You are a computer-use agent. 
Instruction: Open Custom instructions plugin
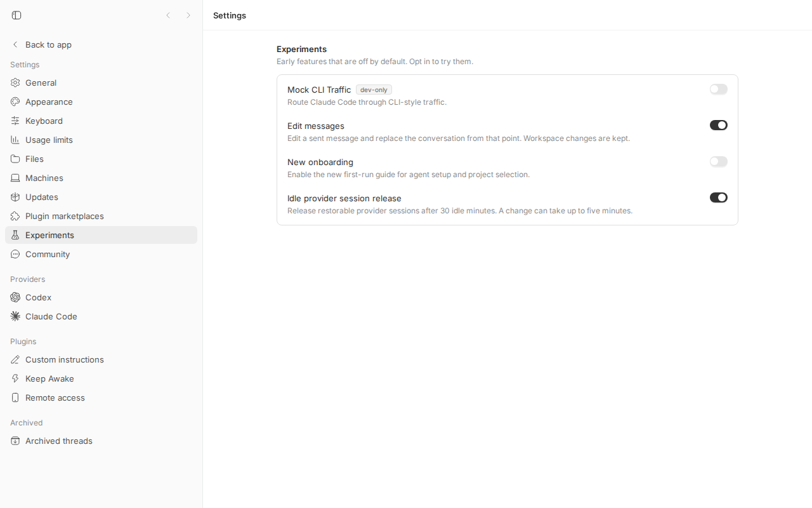pyautogui.click(x=101, y=359)
